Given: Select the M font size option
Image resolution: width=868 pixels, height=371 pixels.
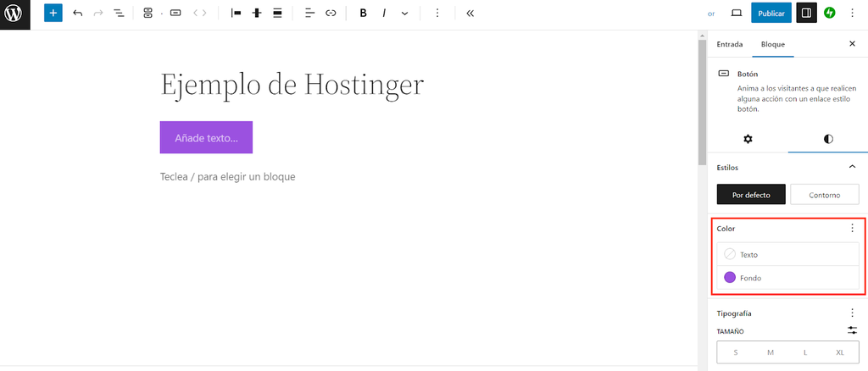Looking at the screenshot, I should pos(771,352).
